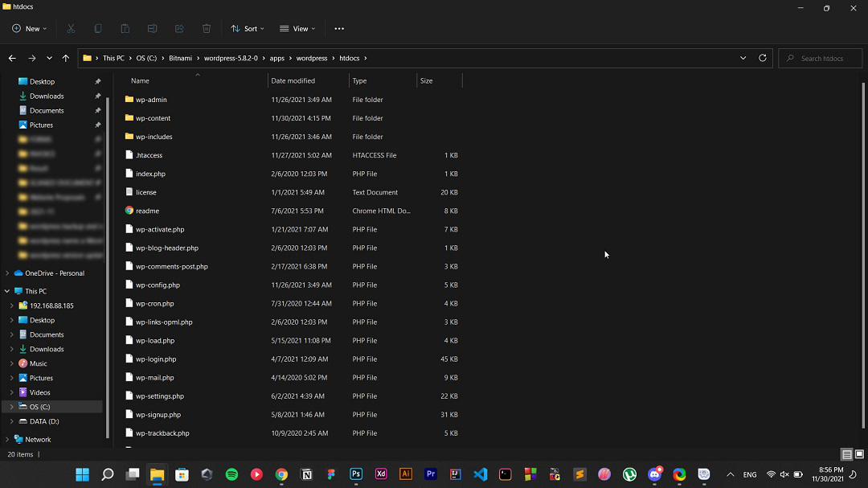Viewport: 868px width, 488px height.
Task: Select Music under This PC
Action: click(39, 363)
